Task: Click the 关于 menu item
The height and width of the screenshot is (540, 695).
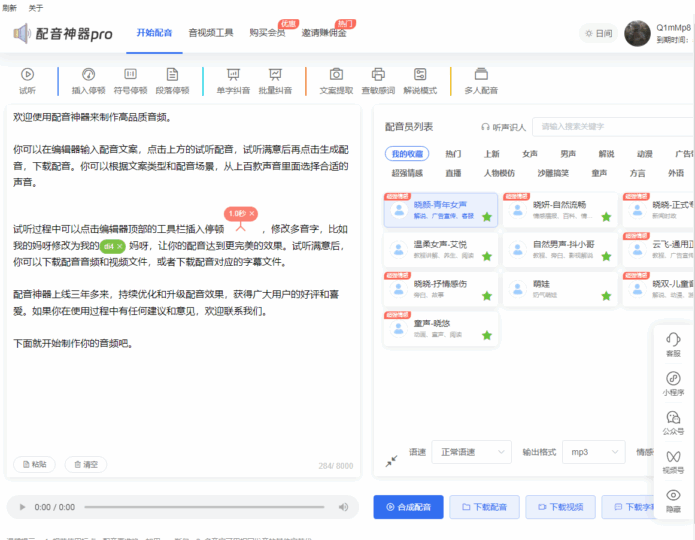Action: pos(36,8)
